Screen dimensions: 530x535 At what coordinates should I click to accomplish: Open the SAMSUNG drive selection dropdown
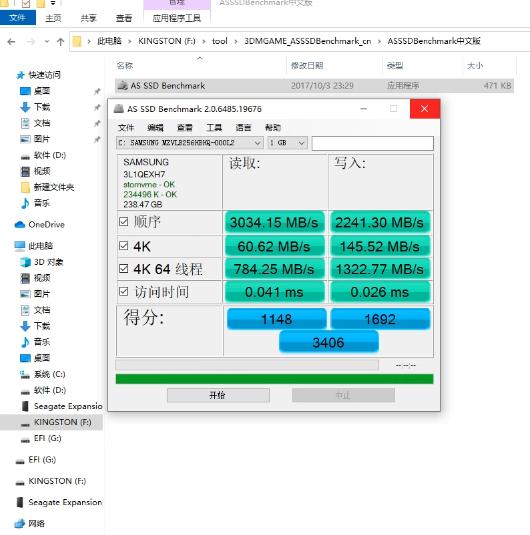point(190,143)
